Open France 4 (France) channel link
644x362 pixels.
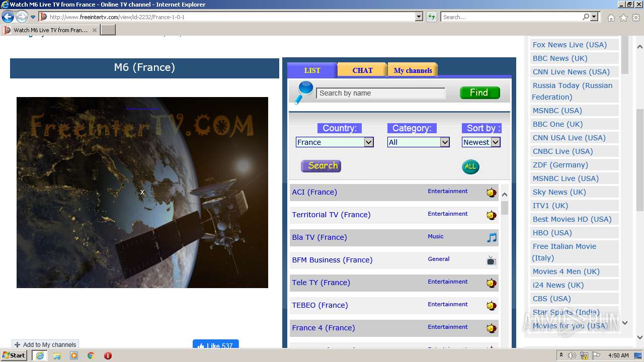tap(324, 328)
